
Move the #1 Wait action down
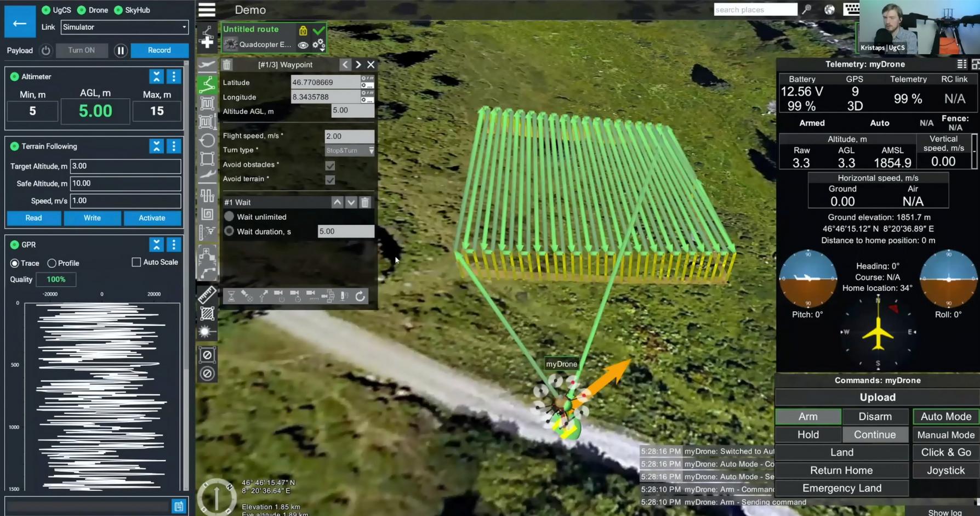point(351,202)
